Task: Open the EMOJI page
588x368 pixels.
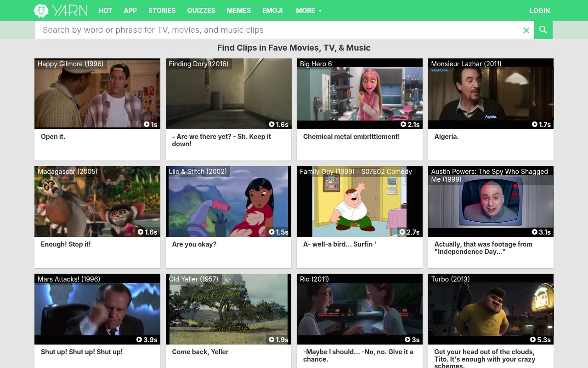Action: pyautogui.click(x=272, y=11)
